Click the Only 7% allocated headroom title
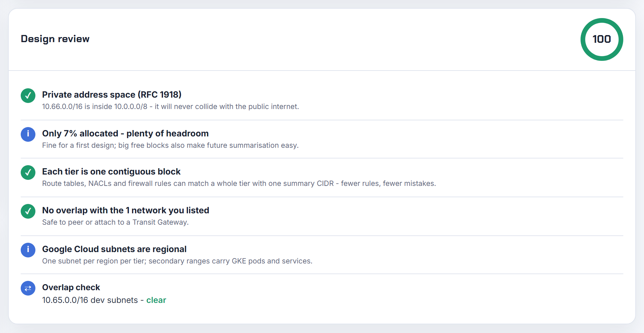The width and height of the screenshot is (644, 333). pyautogui.click(x=125, y=133)
